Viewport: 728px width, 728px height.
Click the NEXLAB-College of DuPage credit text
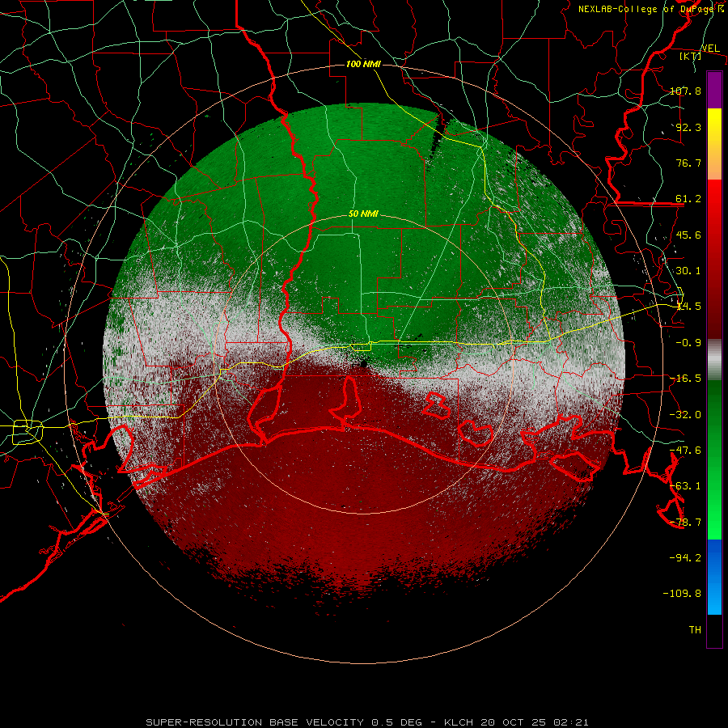652,9
